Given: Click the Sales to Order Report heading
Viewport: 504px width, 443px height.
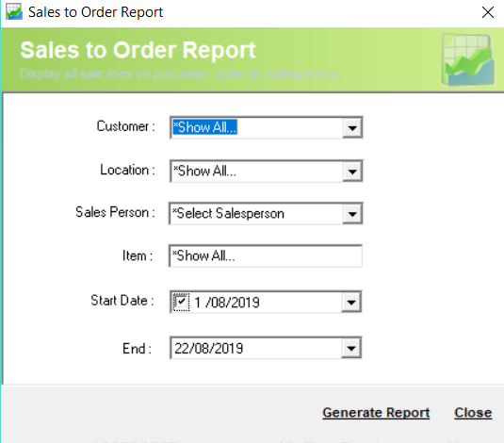Looking at the screenshot, I should click(x=138, y=50).
